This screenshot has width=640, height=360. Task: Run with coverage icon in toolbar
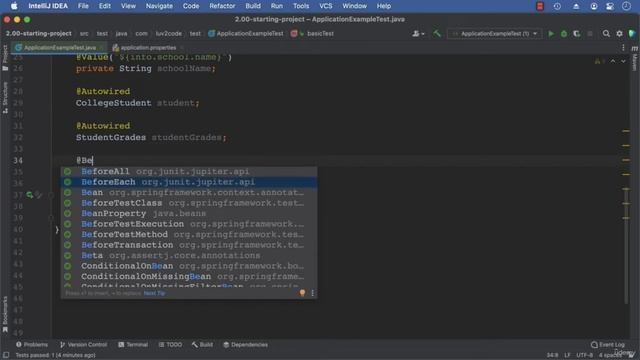pyautogui.click(x=576, y=34)
